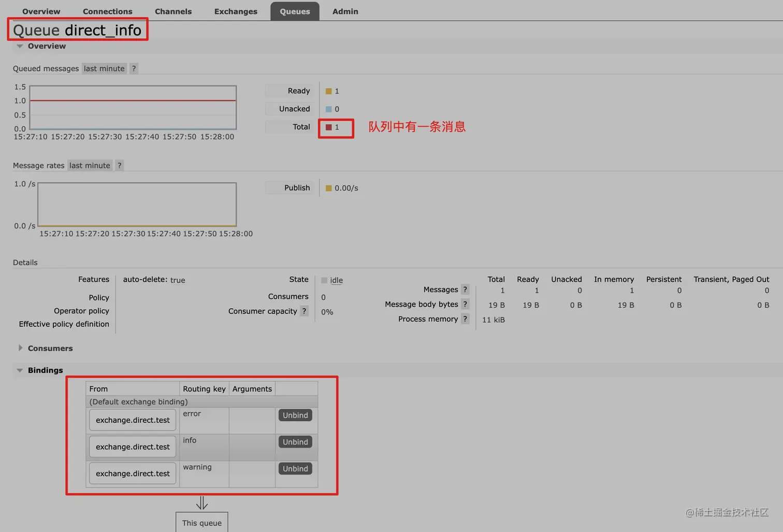Switch to the Connections tab

(x=107, y=11)
